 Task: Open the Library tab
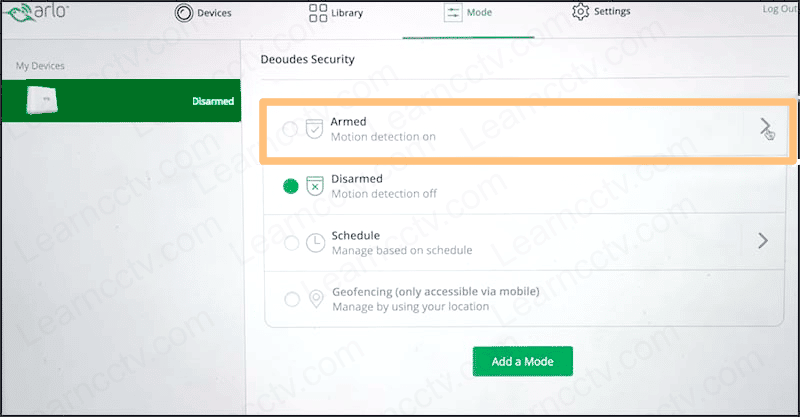[x=336, y=13]
